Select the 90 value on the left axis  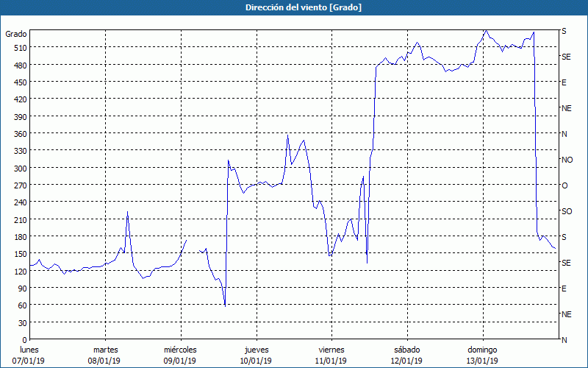(23, 289)
